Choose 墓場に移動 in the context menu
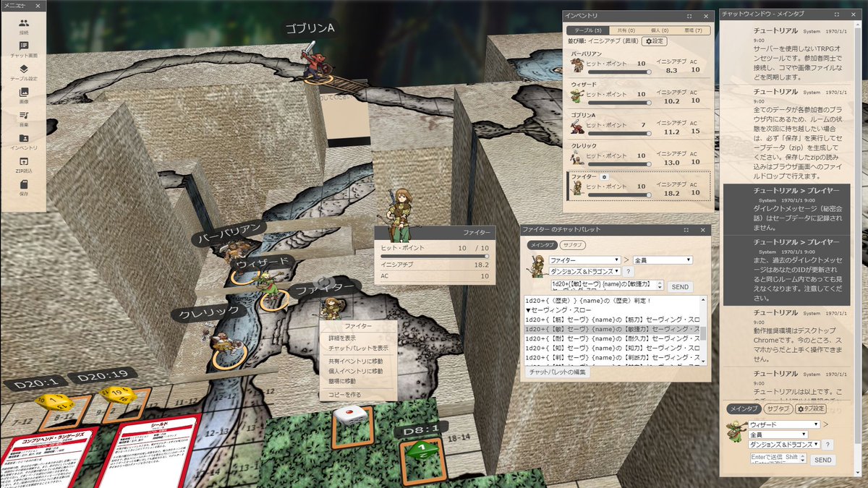Screen dimensions: 868x488 pos(341,381)
